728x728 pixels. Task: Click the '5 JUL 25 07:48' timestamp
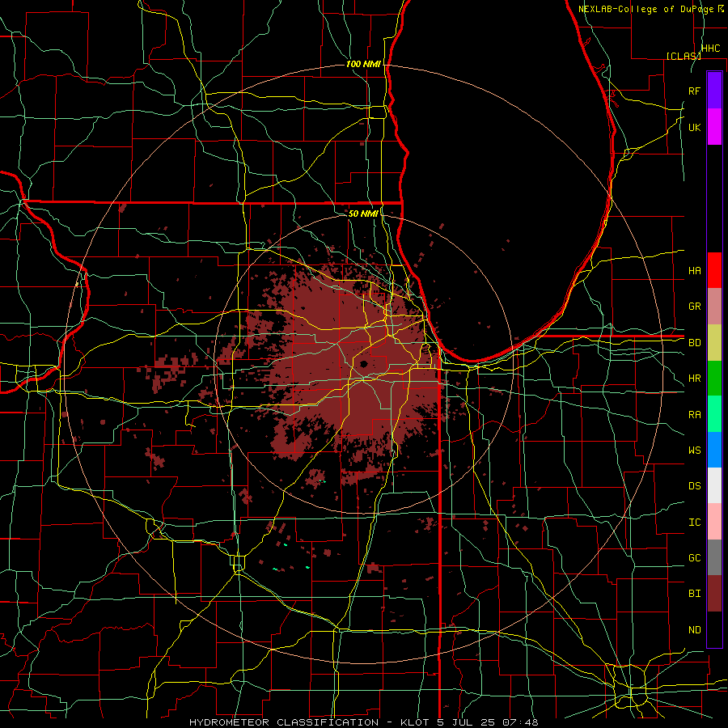pyautogui.click(x=488, y=722)
